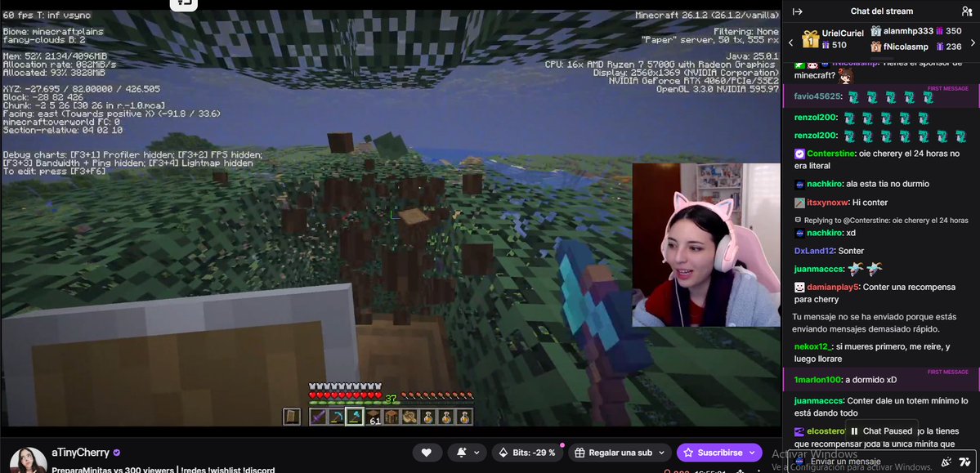This screenshot has height=473, width=980.
Task: Open damianplay5's chat user card
Action: point(833,288)
